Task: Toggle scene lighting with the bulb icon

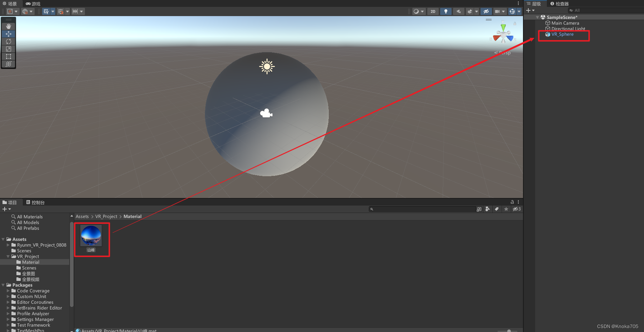Action: click(446, 11)
